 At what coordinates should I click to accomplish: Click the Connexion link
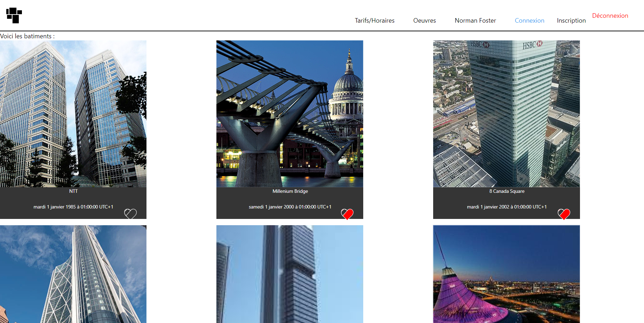click(529, 21)
